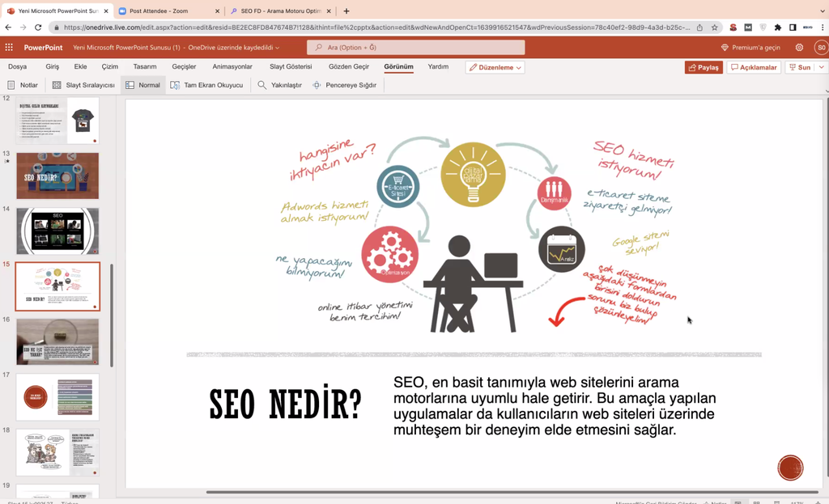Click Pencereye Sığdır fit to window

[345, 85]
